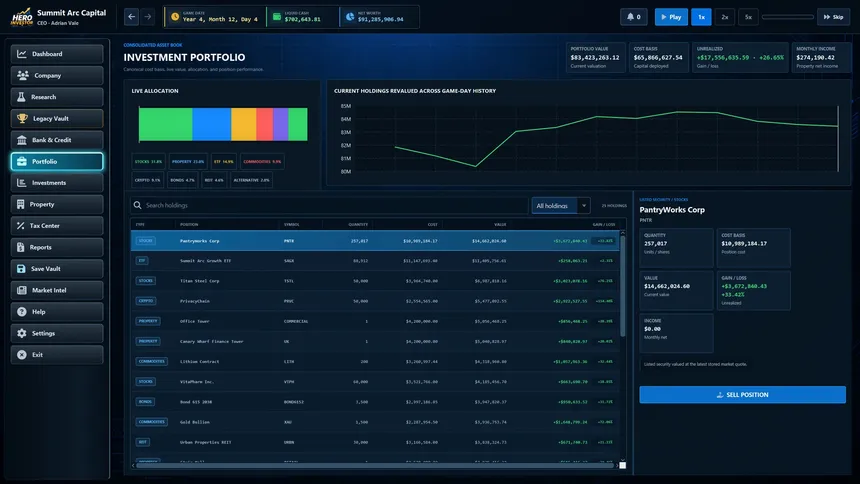Open the Tax Center menu item
860x484 pixels.
57,226
